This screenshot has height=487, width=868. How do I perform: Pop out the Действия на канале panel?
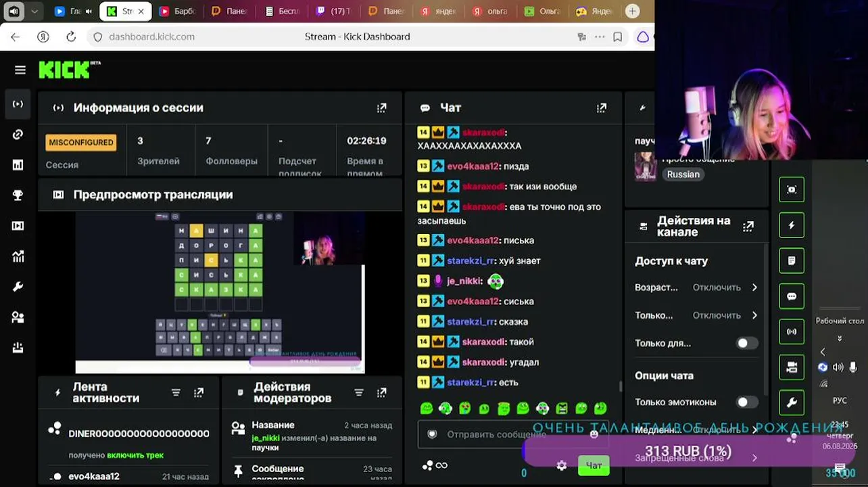[x=748, y=227]
